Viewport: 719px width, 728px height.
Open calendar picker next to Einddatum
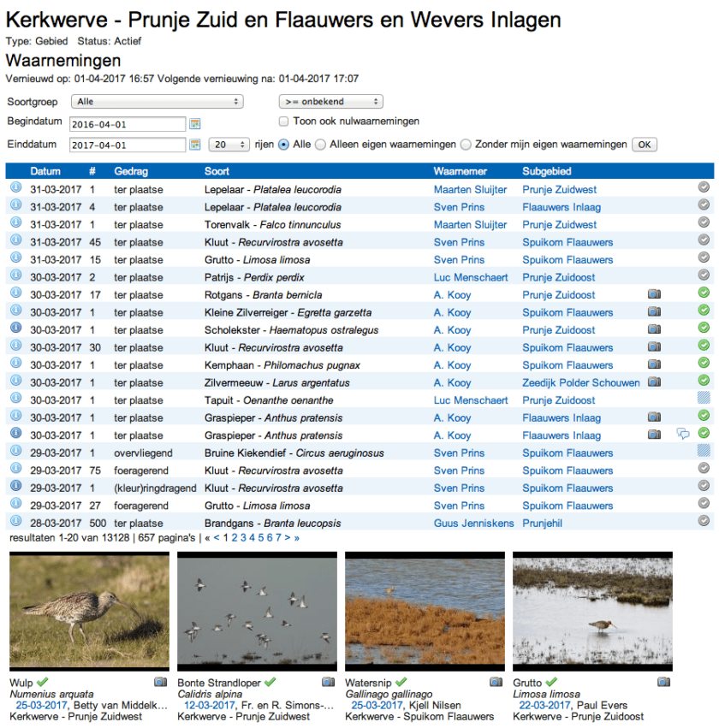(x=195, y=145)
